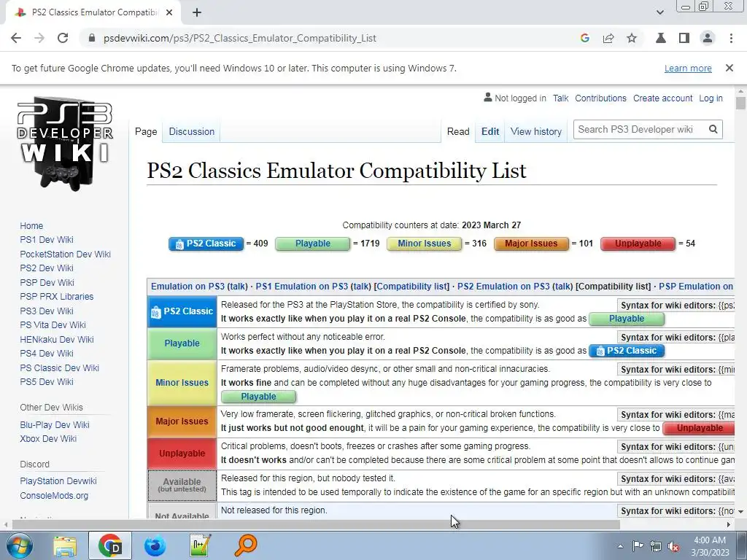Open PS1 Emulation on PS3 link

coord(301,286)
